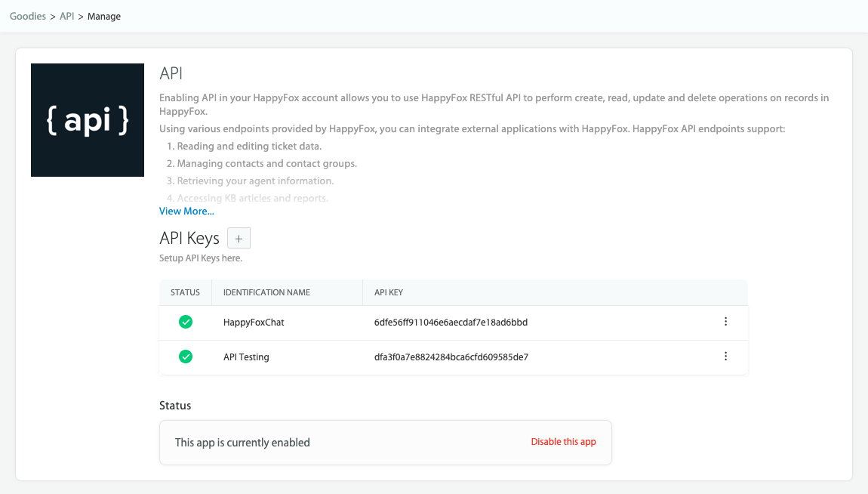The image size is (868, 494).
Task: Click the add API key plus icon
Action: coord(239,238)
